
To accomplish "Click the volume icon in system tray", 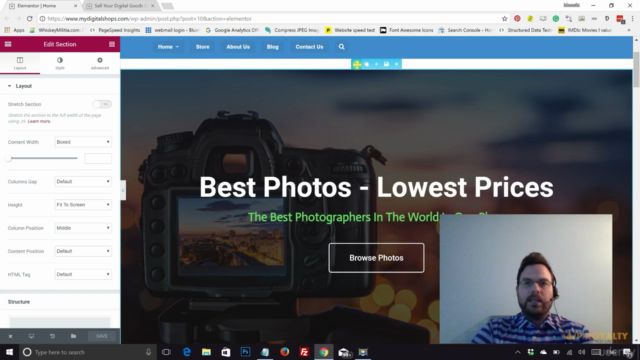I will click(x=582, y=352).
